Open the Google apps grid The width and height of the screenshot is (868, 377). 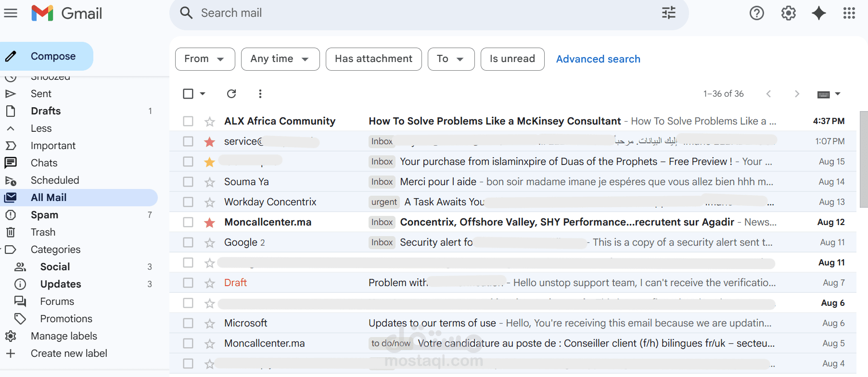pos(849,13)
